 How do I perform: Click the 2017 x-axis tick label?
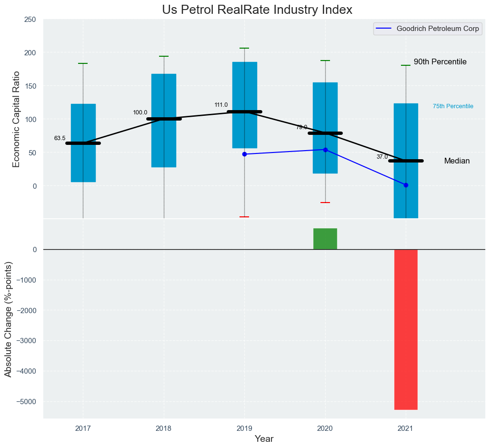click(x=83, y=429)
